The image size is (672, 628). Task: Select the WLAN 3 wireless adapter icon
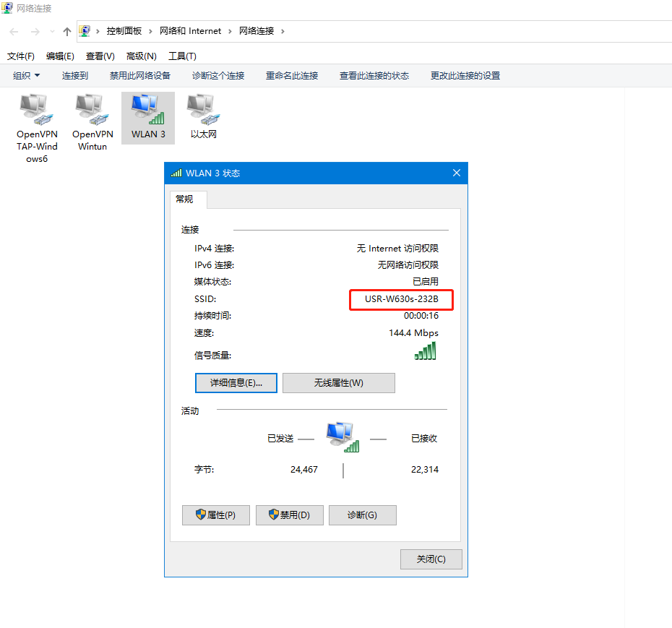point(148,111)
